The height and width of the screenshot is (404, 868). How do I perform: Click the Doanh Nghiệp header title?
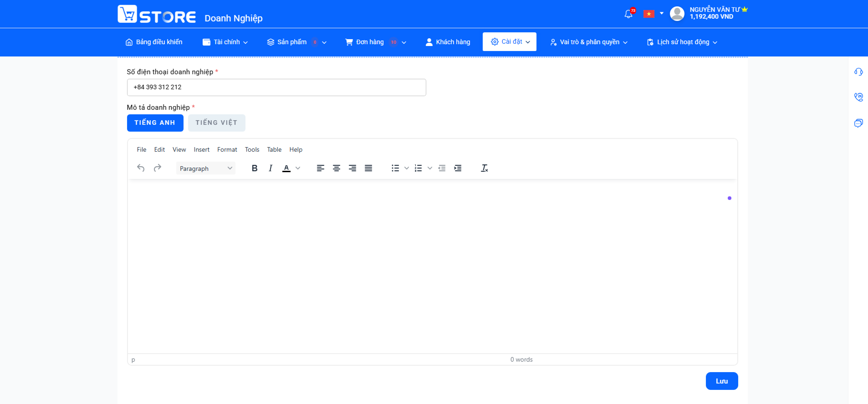(234, 18)
